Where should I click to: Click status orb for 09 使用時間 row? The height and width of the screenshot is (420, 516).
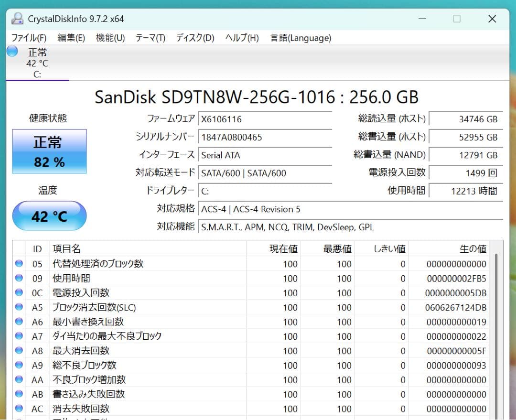point(19,278)
